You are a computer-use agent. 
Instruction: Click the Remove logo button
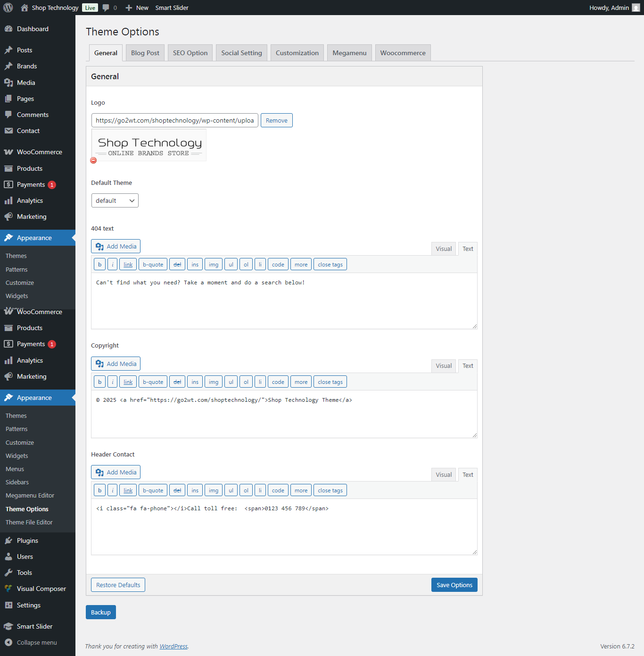click(277, 120)
